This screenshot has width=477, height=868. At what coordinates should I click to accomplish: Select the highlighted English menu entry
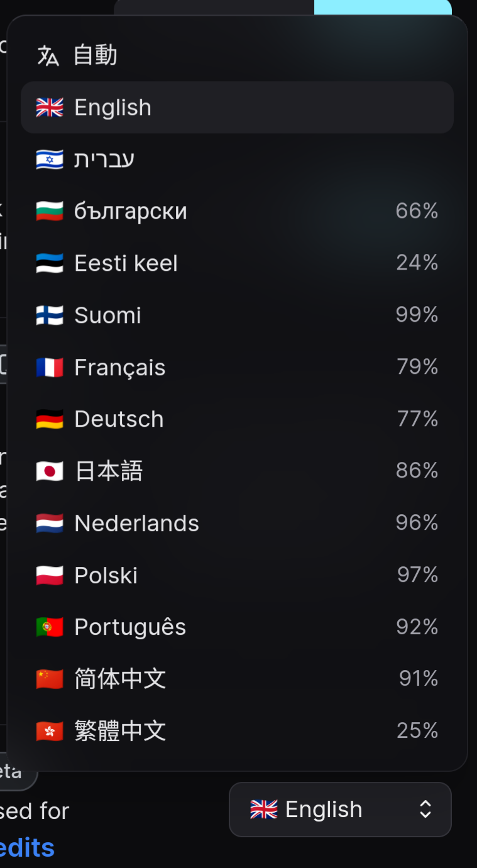(238, 107)
